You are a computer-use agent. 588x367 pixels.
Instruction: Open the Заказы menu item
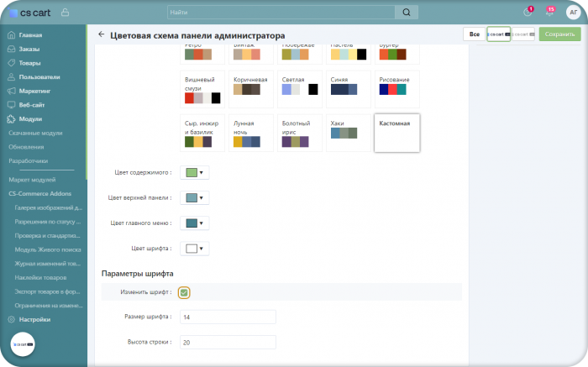pos(29,49)
